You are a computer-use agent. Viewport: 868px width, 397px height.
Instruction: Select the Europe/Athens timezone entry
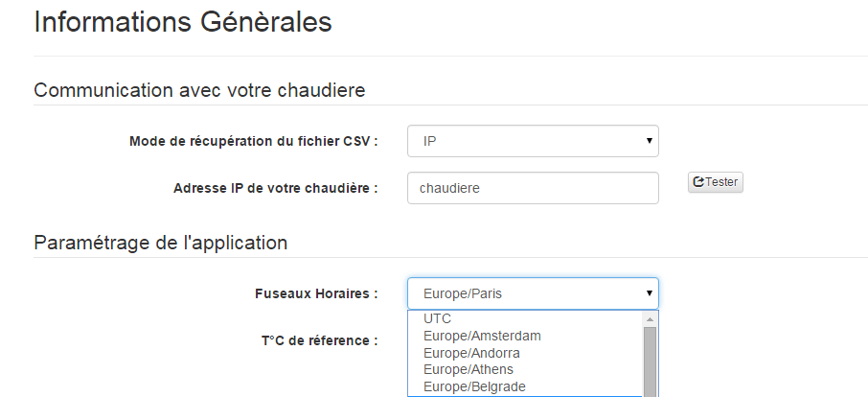tap(468, 369)
